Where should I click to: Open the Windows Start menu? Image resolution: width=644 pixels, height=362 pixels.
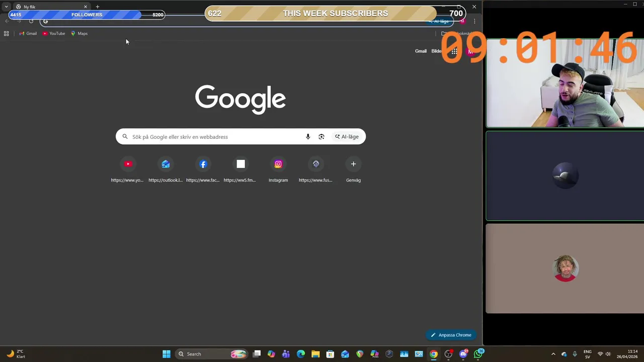click(x=167, y=354)
